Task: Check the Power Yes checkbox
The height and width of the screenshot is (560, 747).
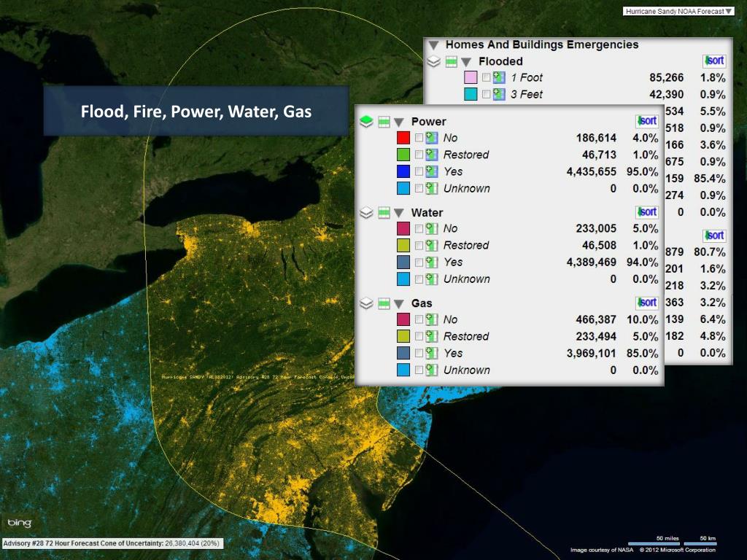Action: [419, 171]
